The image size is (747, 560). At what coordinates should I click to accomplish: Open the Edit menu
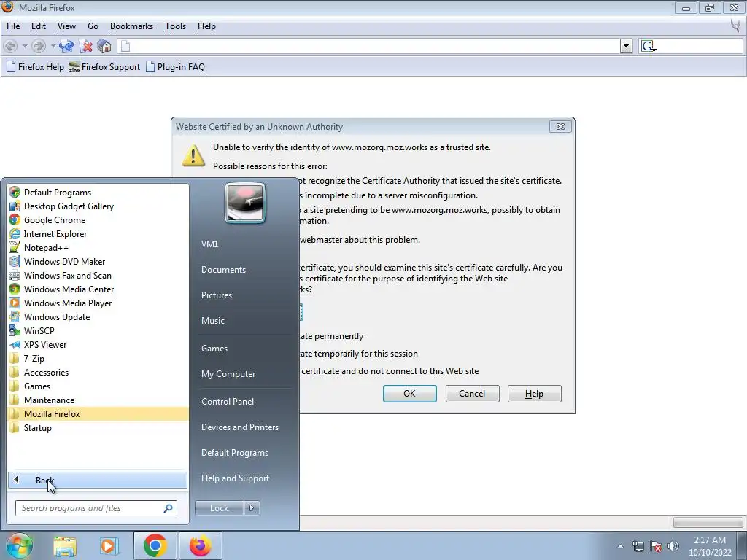tap(39, 26)
